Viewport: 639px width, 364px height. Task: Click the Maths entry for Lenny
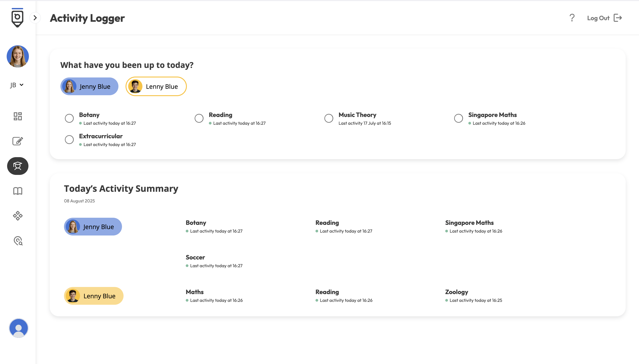pyautogui.click(x=214, y=296)
